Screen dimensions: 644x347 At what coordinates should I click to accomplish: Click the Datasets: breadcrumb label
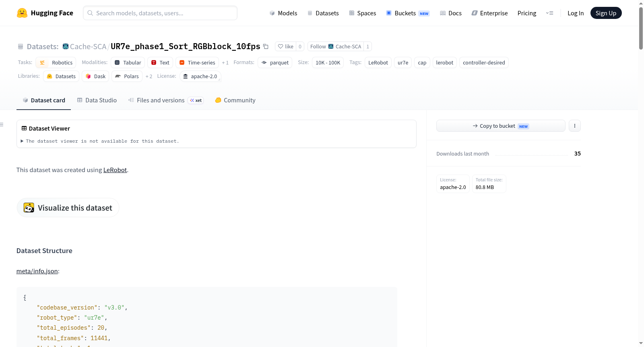(x=43, y=46)
